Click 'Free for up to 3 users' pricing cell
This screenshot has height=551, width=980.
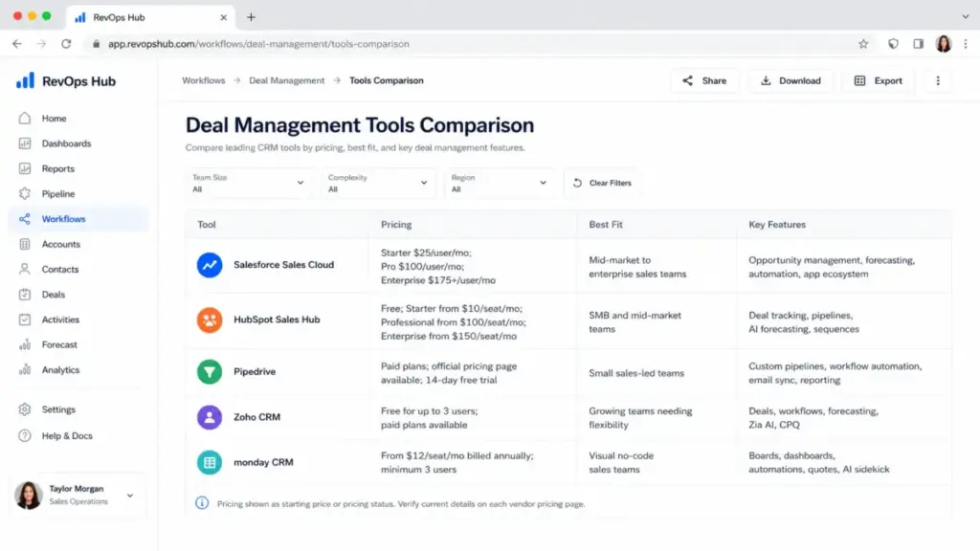pos(430,418)
